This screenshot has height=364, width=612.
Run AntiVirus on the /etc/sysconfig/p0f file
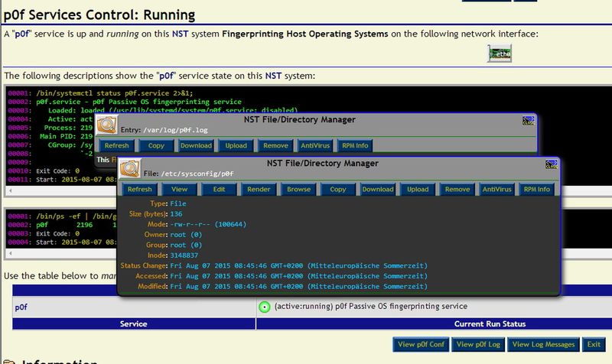coord(496,189)
